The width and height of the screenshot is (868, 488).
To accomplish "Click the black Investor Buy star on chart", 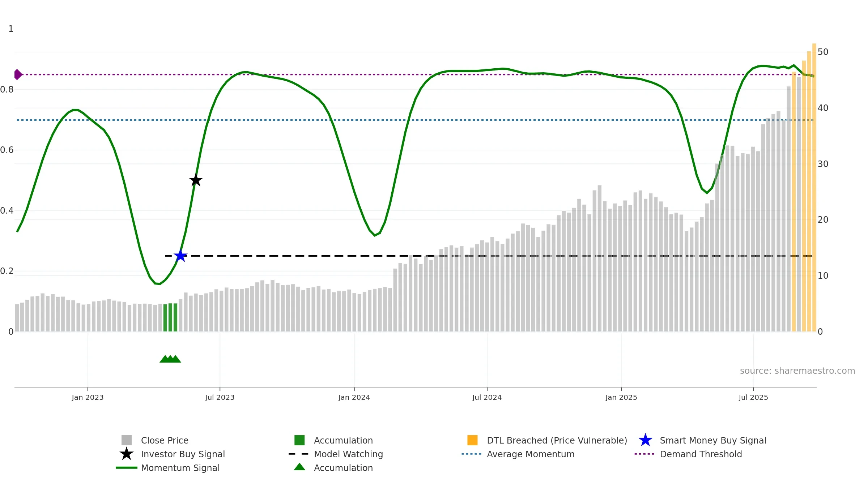I will point(196,180).
